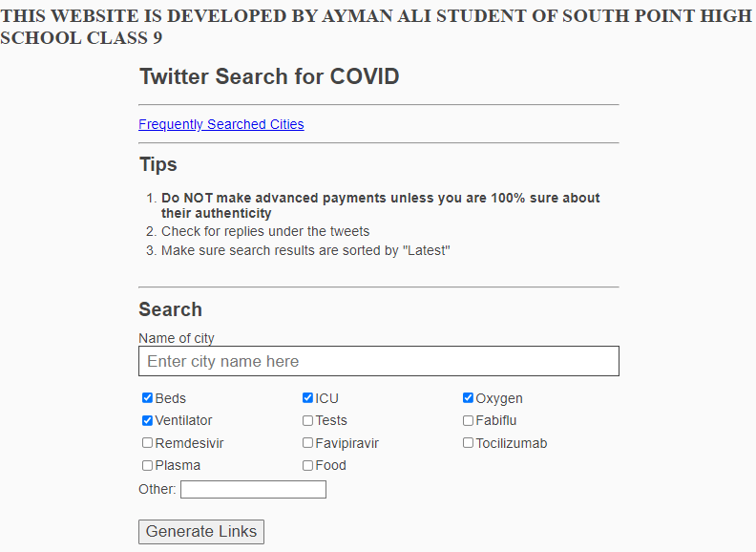The width and height of the screenshot is (756, 552).
Task: Tick the Remdesivir checkbox
Action: click(x=147, y=443)
